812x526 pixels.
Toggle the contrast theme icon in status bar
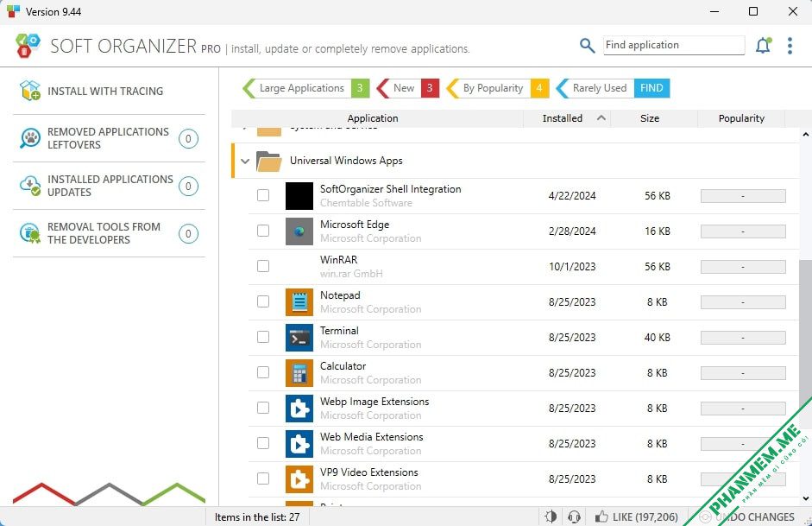coord(551,516)
